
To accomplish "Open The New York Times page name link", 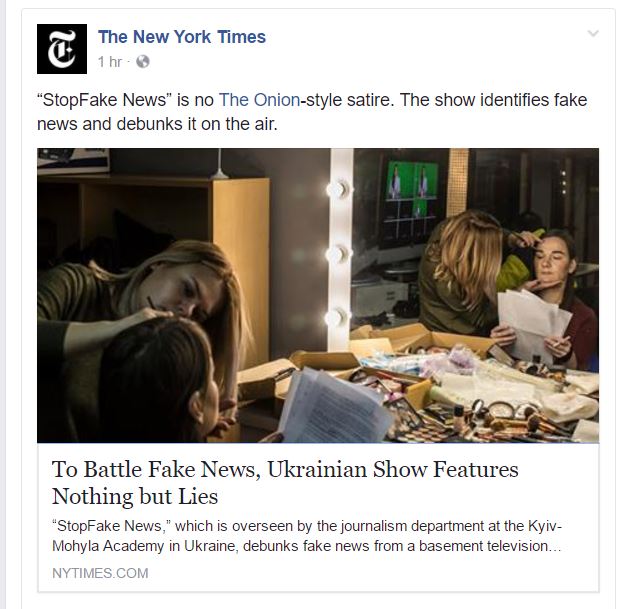I will click(x=182, y=37).
